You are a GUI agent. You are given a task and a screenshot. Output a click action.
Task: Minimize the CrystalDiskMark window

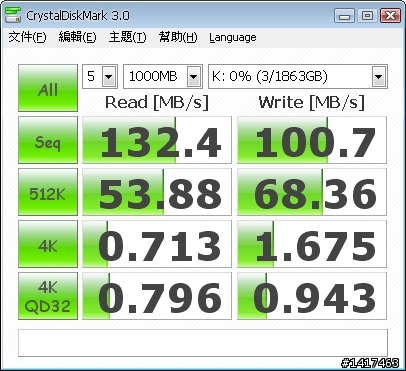(344, 15)
